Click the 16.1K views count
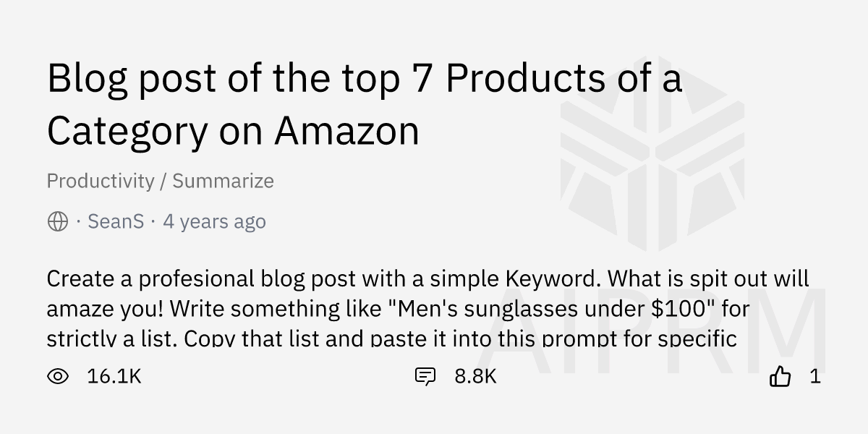Screen dimensions: 868x434 114,376
